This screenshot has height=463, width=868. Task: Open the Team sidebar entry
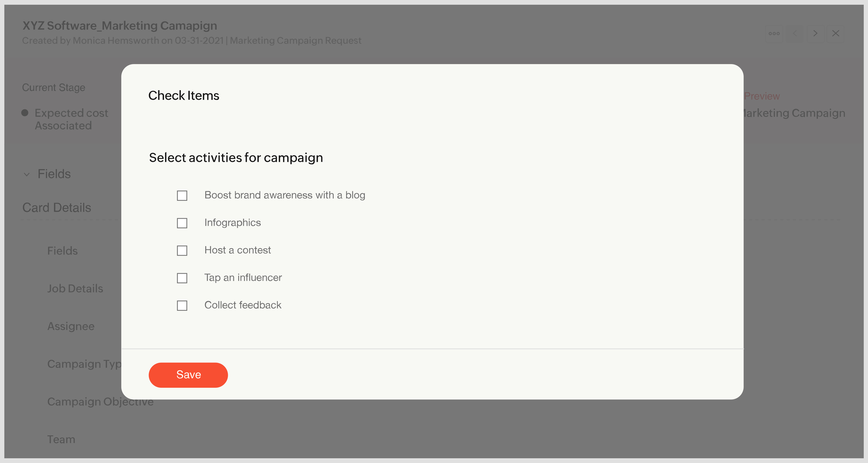coord(61,439)
